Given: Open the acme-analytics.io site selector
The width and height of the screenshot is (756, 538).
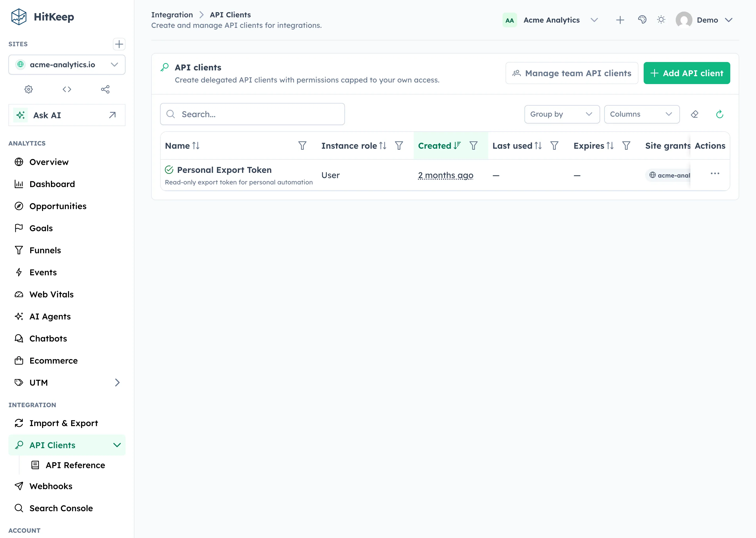Looking at the screenshot, I should click(67, 65).
